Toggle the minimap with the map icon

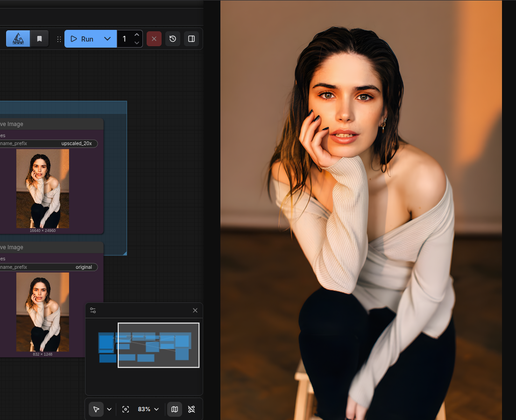(175, 409)
